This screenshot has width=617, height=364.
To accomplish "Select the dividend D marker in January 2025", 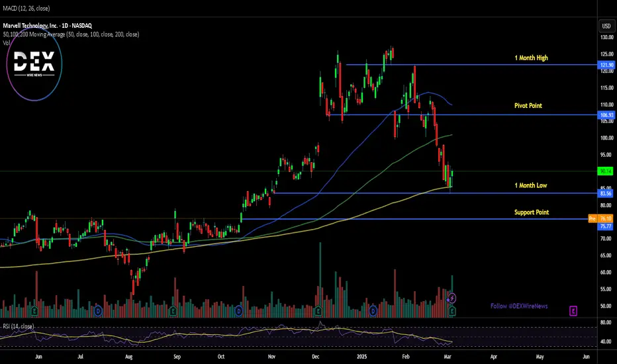I will pos(373,311).
